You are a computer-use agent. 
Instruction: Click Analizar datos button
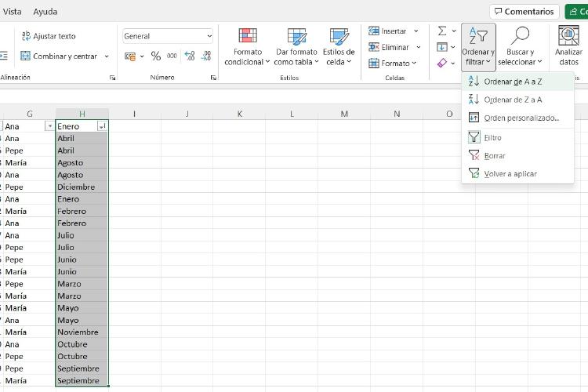coord(568,47)
